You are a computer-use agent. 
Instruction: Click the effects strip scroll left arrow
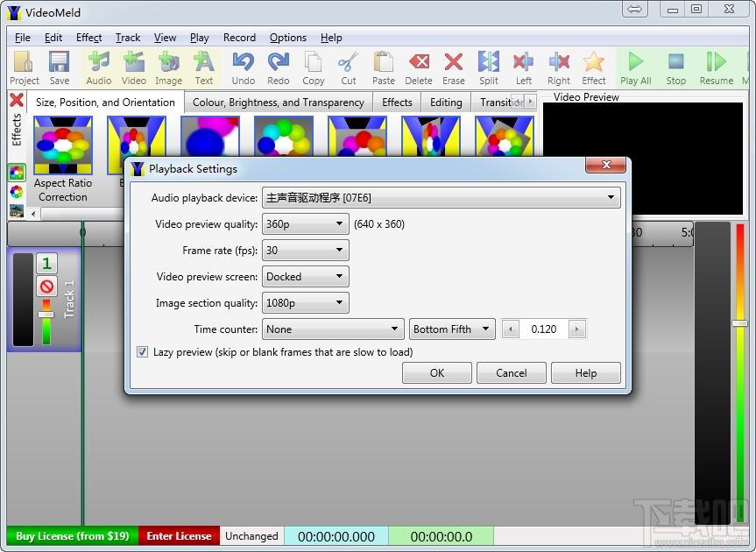pos(32,213)
